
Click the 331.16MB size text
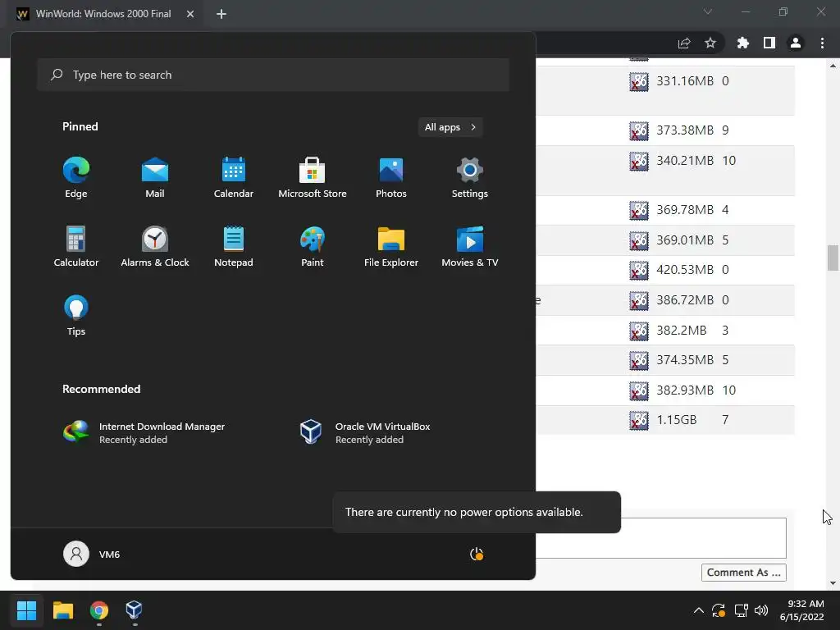pos(685,81)
